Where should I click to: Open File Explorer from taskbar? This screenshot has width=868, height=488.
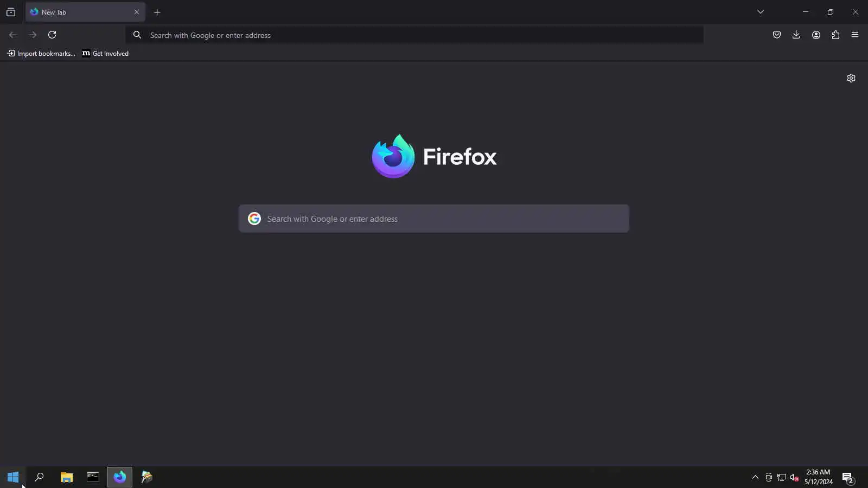point(66,477)
